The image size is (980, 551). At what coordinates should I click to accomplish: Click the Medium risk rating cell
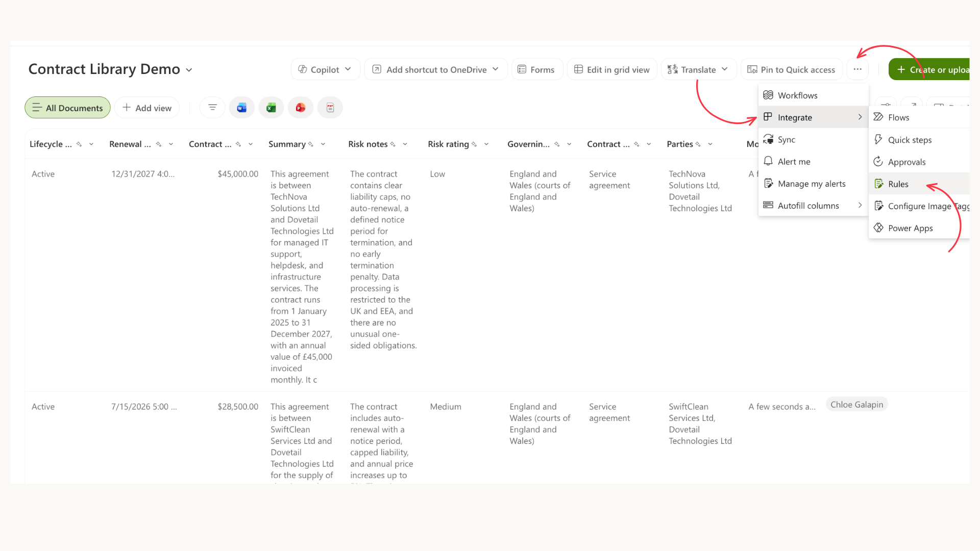[446, 407]
